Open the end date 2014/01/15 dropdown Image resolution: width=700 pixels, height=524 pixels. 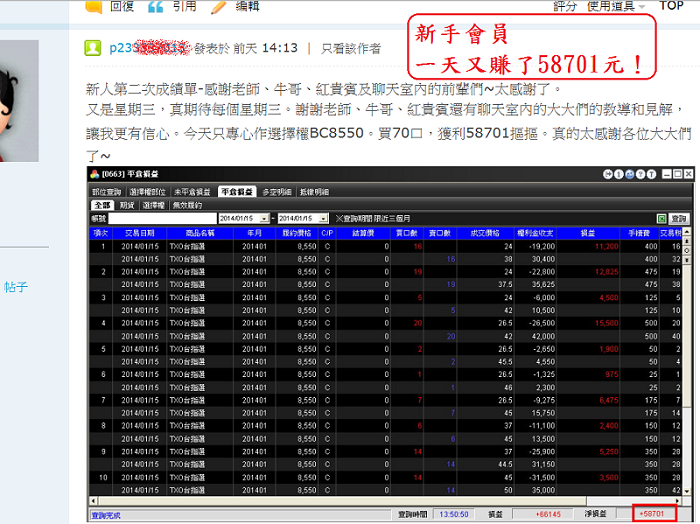(324, 218)
